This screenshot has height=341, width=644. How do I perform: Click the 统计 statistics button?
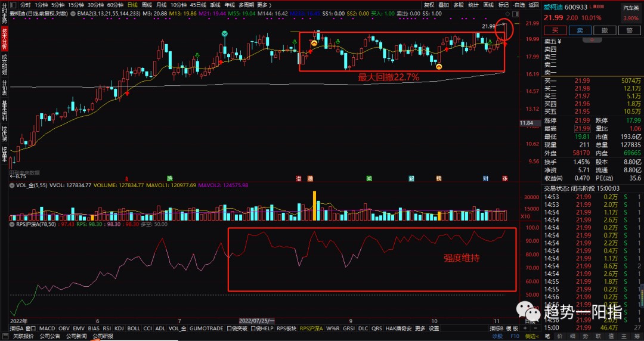tap(473, 5)
